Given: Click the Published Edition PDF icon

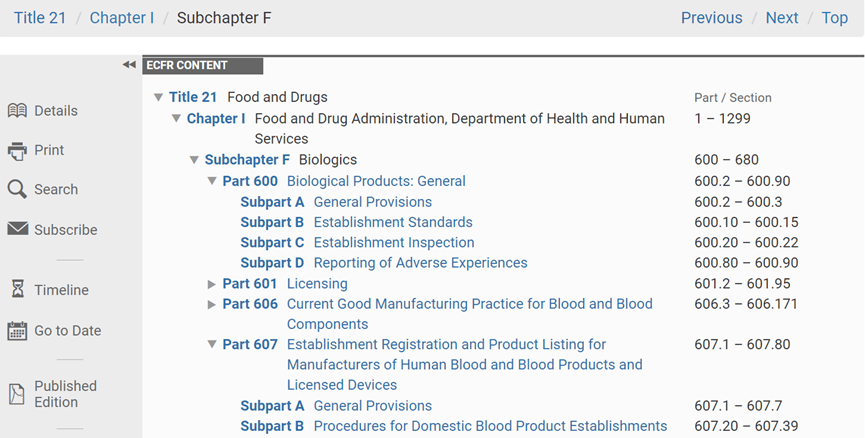Looking at the screenshot, I should [17, 394].
